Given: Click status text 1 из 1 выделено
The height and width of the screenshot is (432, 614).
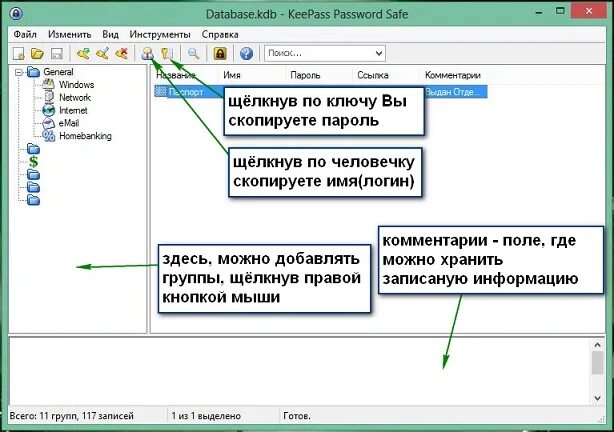Looking at the screenshot, I should [x=206, y=416].
